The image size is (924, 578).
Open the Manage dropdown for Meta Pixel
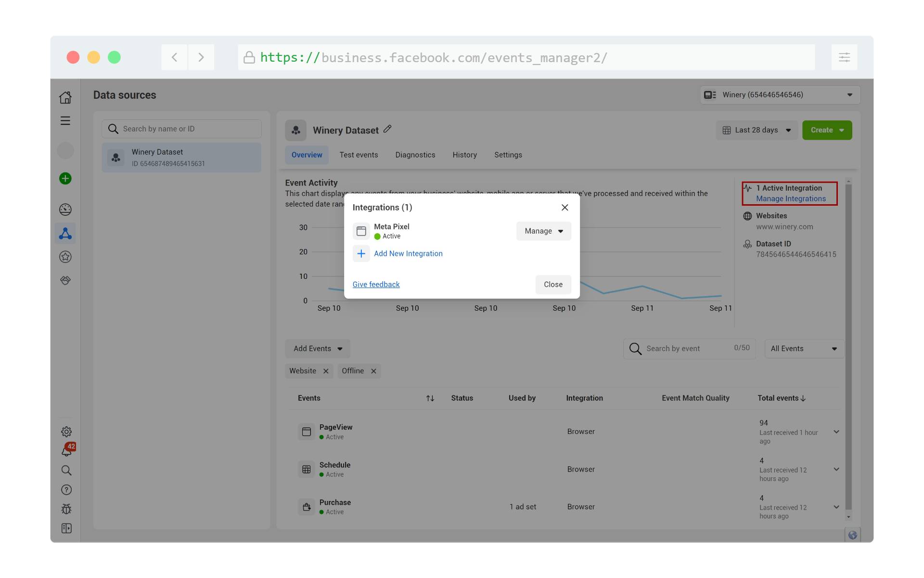tap(544, 231)
